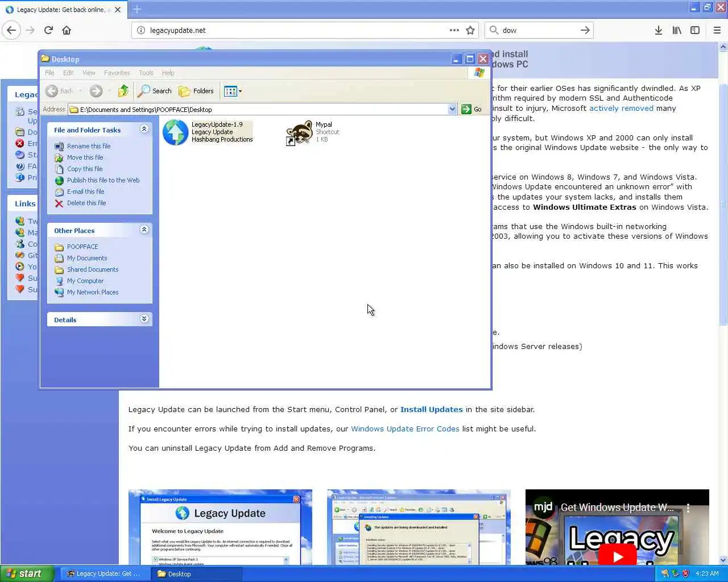The height and width of the screenshot is (582, 728).
Task: Play the Get Windows Update YouTube video
Action: (618, 556)
